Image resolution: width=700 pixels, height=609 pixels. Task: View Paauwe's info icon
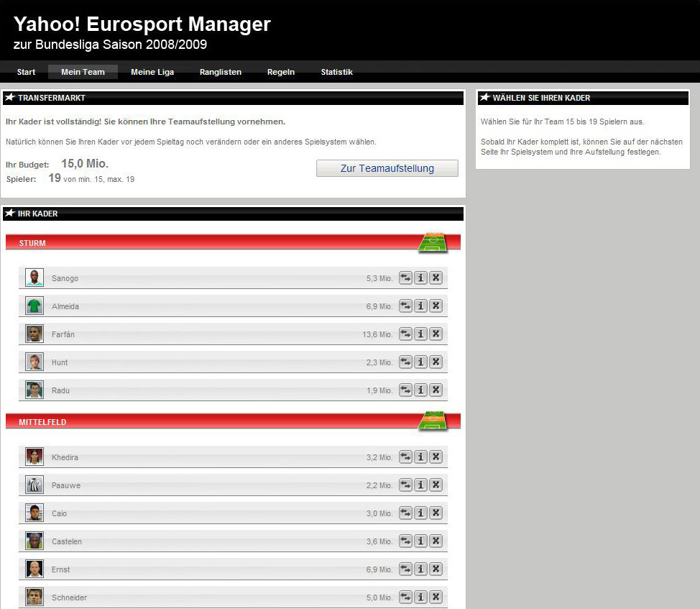click(x=420, y=485)
